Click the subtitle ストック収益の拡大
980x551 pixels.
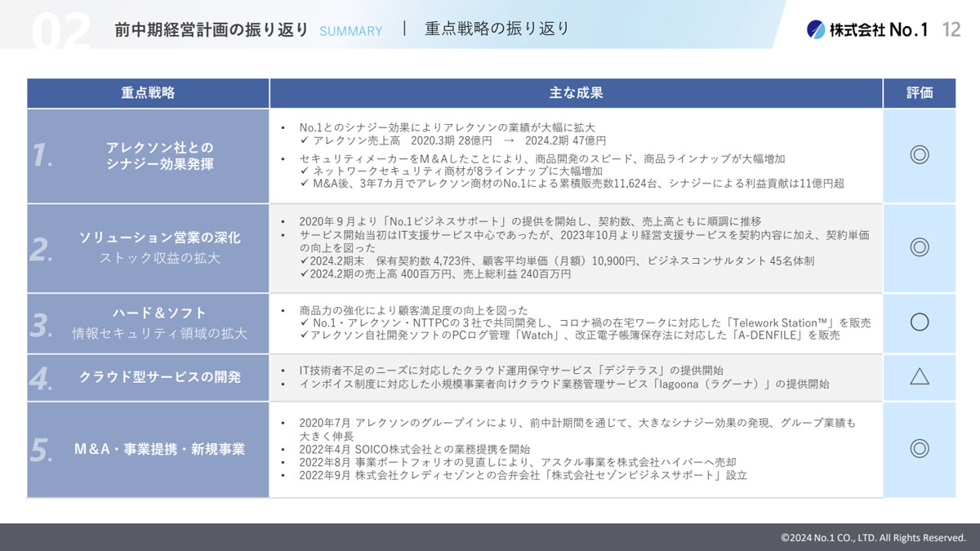(159, 259)
